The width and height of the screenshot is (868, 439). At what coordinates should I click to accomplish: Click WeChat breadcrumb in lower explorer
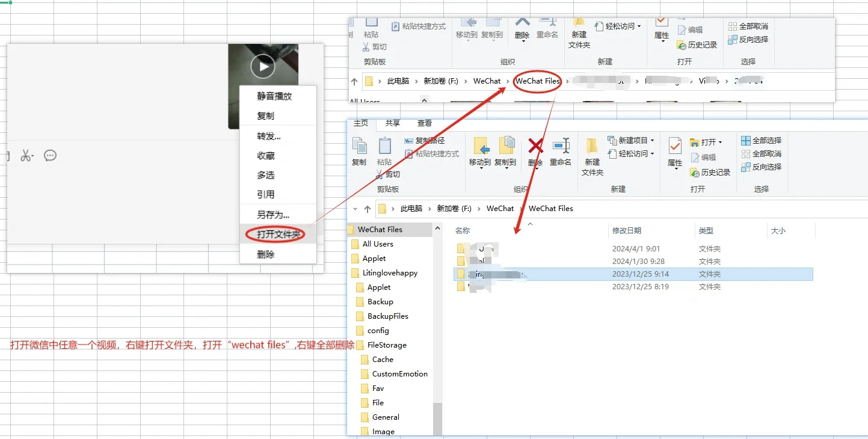(500, 209)
